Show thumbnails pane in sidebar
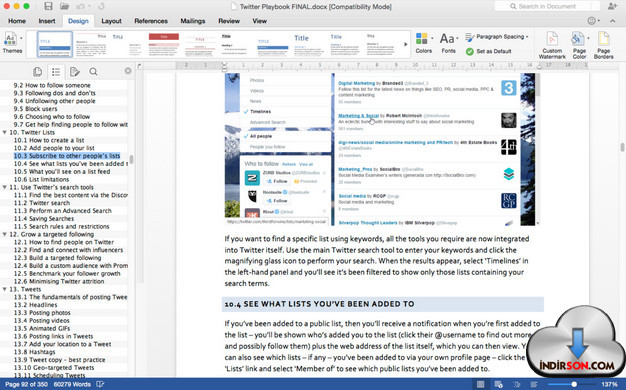The height and width of the screenshot is (390, 626). click(x=38, y=71)
